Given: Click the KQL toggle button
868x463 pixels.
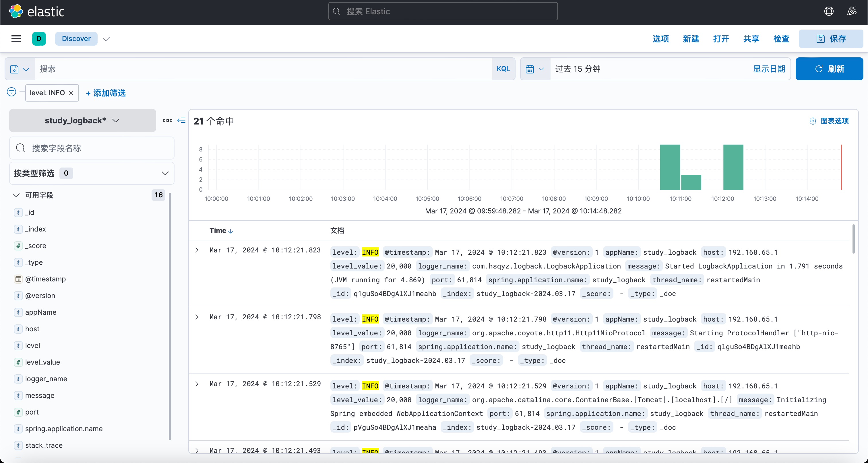Looking at the screenshot, I should tap(503, 69).
